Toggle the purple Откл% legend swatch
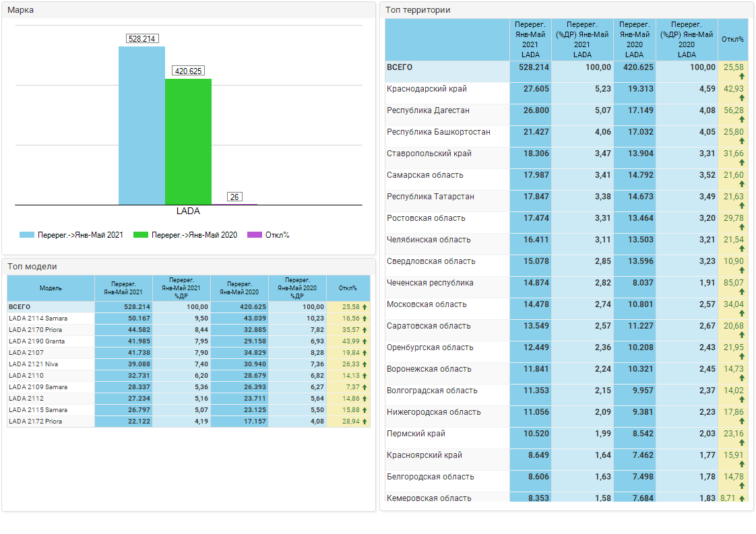 [254, 235]
